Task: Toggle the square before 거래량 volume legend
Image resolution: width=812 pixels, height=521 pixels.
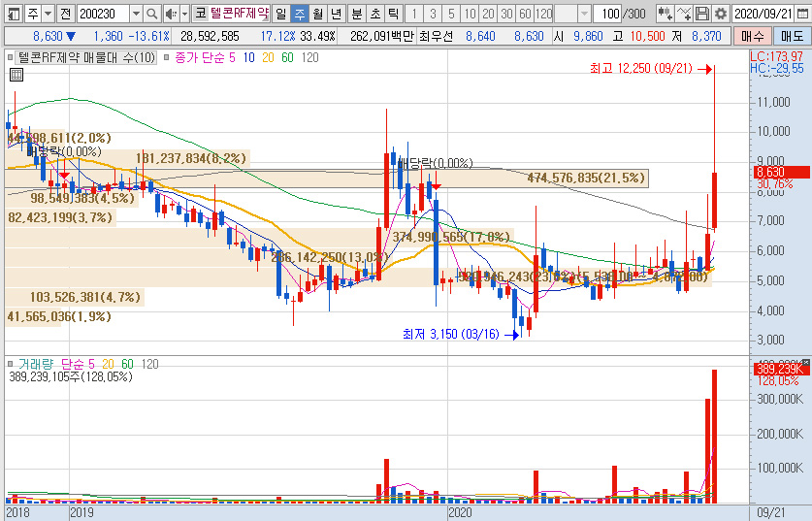Action: point(11,364)
